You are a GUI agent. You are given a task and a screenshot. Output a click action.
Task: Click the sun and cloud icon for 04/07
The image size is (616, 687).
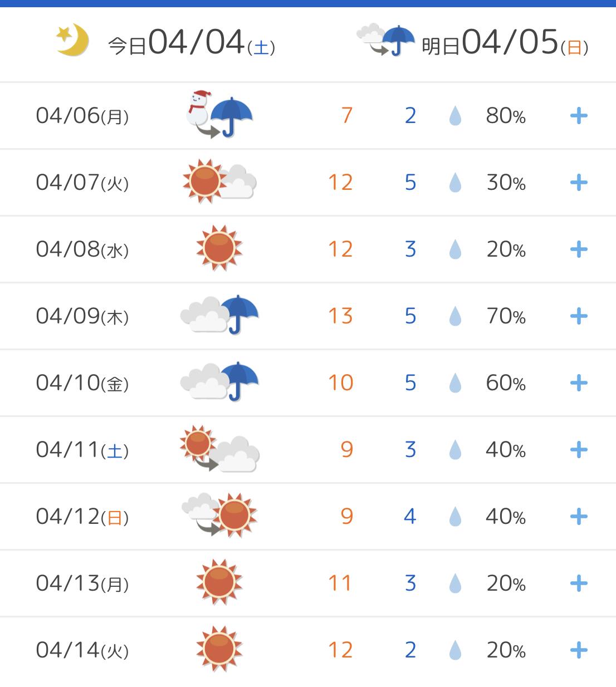[x=219, y=181]
